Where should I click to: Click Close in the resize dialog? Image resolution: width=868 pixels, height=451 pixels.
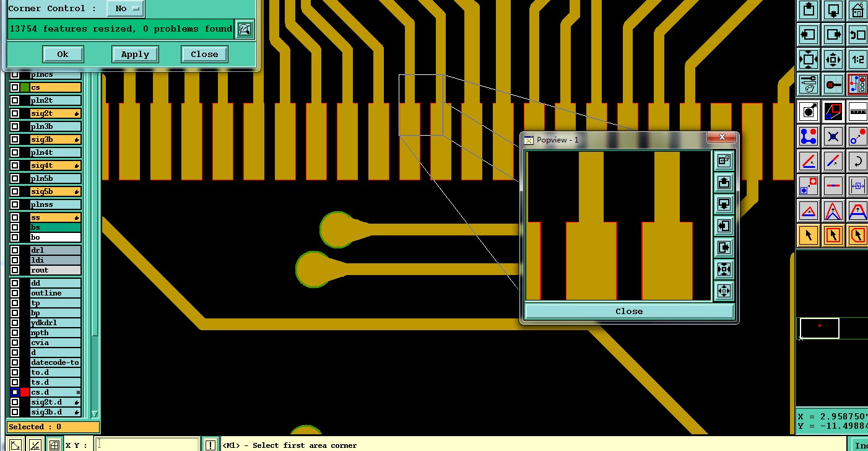204,55
